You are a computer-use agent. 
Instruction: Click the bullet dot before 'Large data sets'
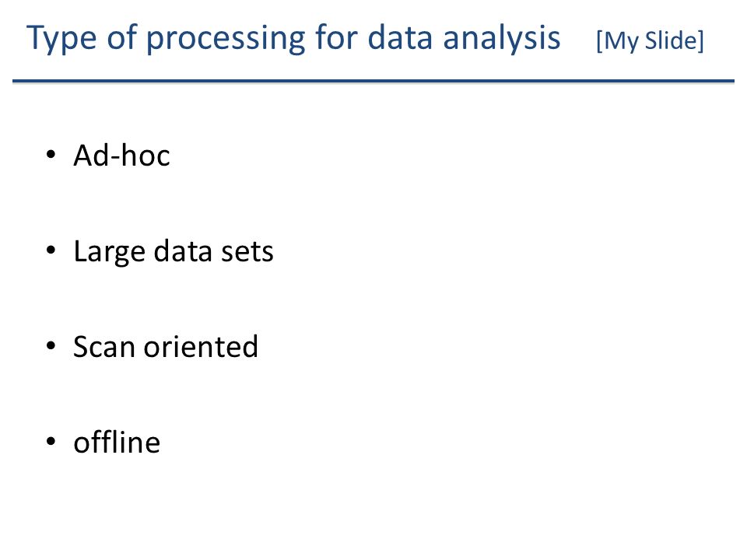pyautogui.click(x=51, y=250)
